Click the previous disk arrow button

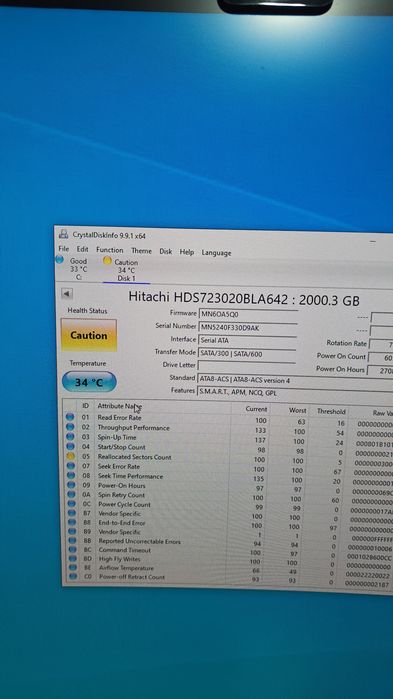pos(67,294)
